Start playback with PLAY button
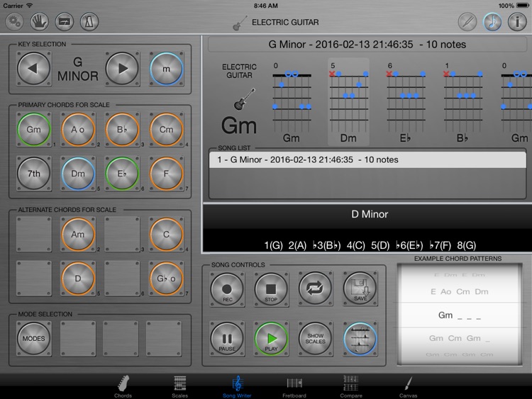Viewport: 532px width, 399px height. pos(271,339)
